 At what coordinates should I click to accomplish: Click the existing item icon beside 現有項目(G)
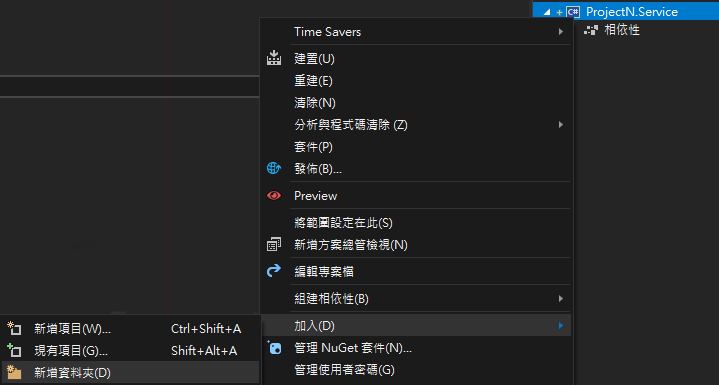(x=14, y=350)
